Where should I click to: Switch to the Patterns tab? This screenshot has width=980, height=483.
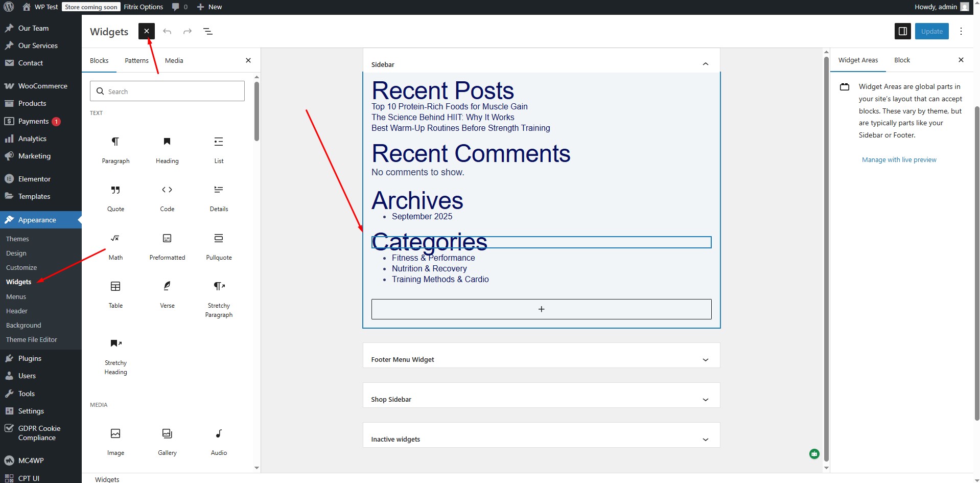click(136, 60)
